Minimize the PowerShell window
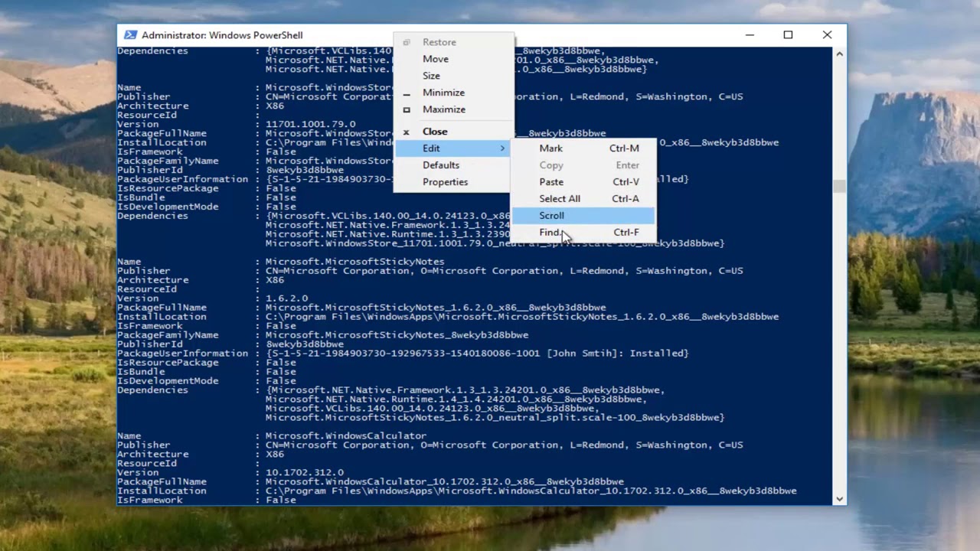 pyautogui.click(x=750, y=35)
